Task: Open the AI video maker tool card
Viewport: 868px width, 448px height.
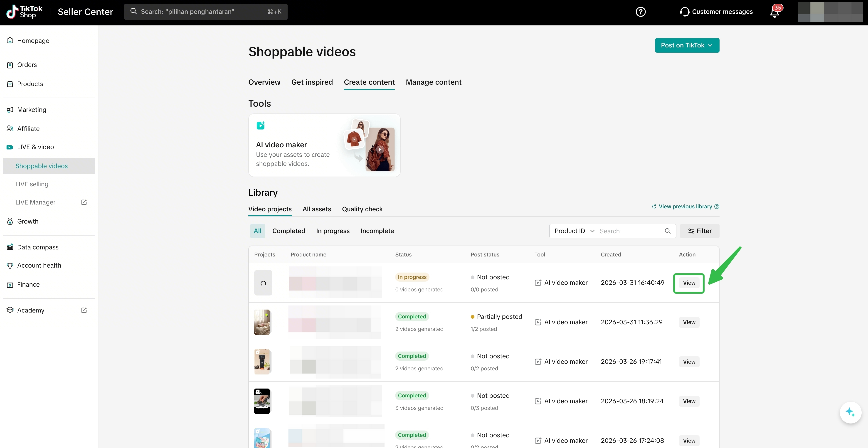Action: tap(324, 145)
